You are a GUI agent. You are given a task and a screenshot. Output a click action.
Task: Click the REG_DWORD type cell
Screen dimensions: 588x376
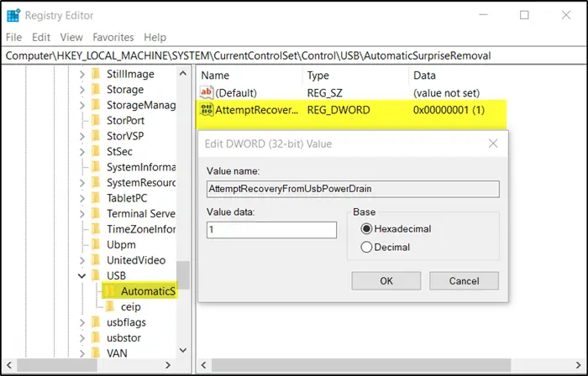[339, 110]
